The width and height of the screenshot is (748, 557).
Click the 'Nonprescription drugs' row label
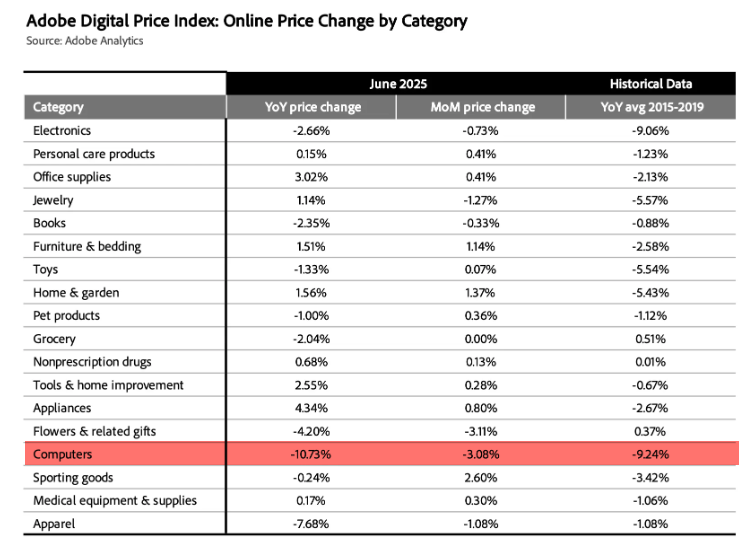click(x=92, y=362)
